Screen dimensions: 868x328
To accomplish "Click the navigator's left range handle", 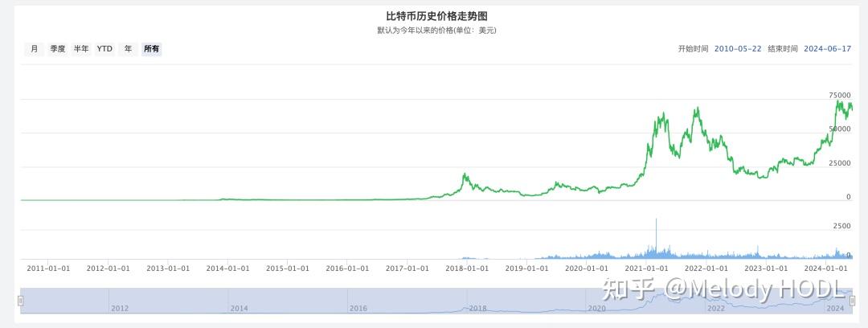I will (21, 301).
